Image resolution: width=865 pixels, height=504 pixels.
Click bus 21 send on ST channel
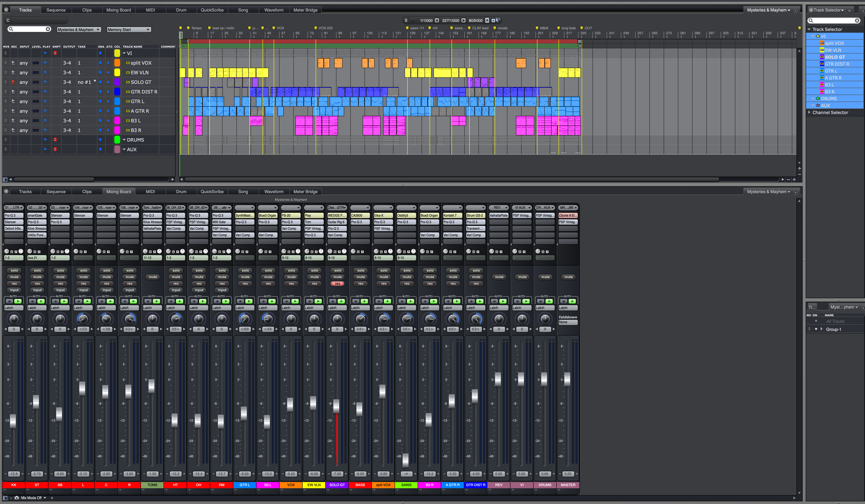pyautogui.click(x=37, y=258)
